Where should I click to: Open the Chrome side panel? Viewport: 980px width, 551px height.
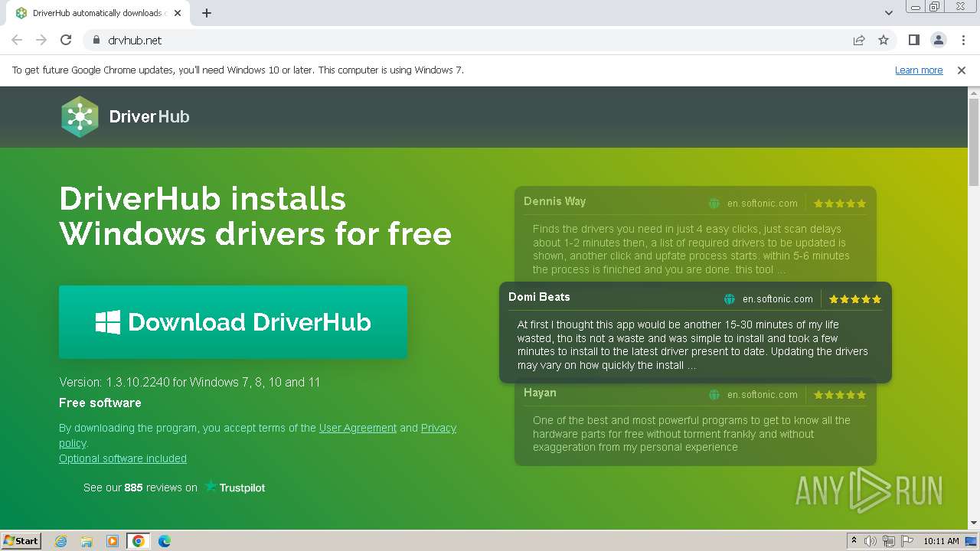tap(914, 40)
